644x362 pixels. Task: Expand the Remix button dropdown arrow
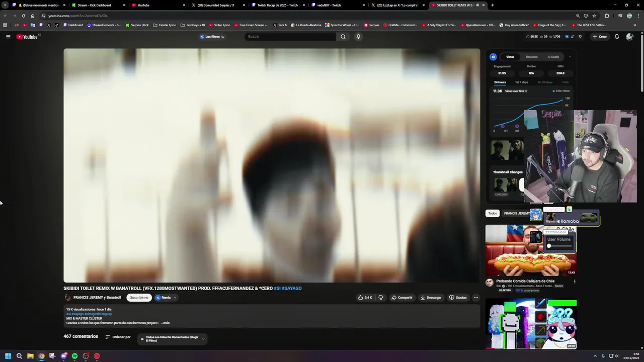point(175,298)
